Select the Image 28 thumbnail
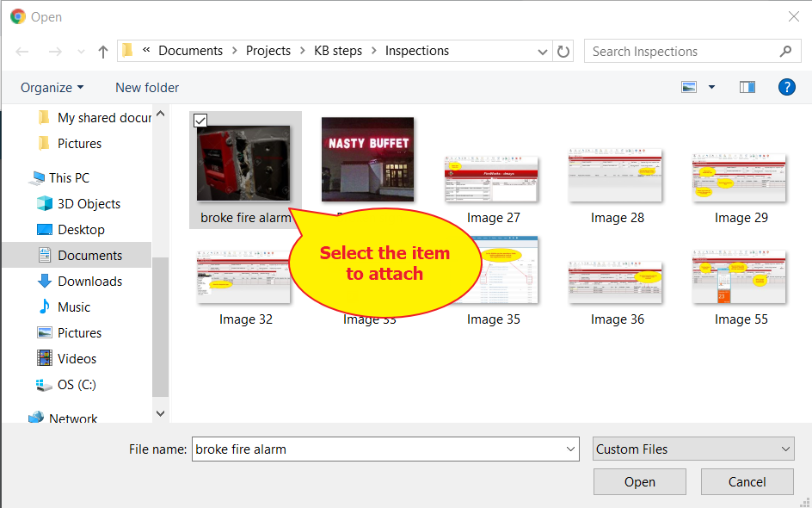The image size is (812, 508). pyautogui.click(x=615, y=176)
